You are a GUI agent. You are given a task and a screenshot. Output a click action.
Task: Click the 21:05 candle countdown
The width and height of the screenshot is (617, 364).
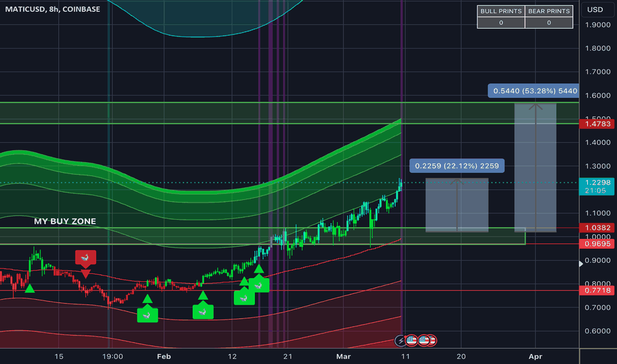pos(595,191)
